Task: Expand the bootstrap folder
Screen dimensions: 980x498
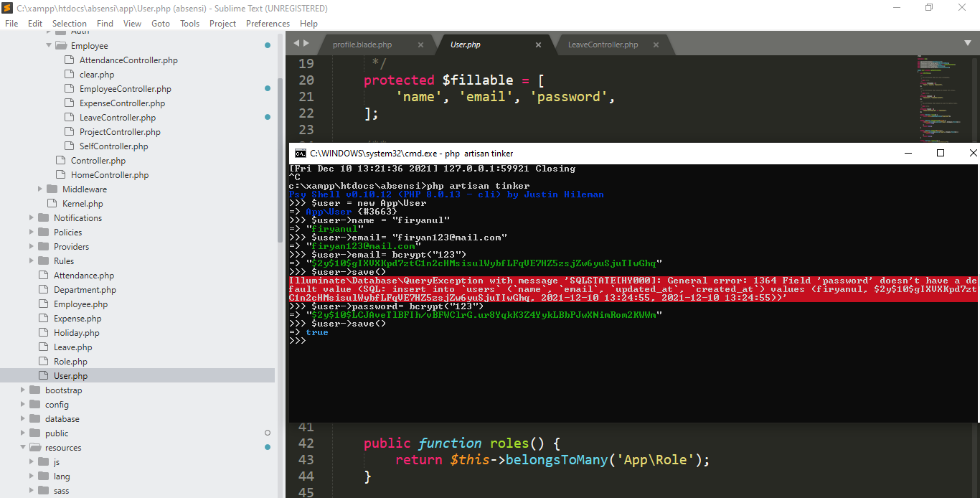Action: click(24, 390)
